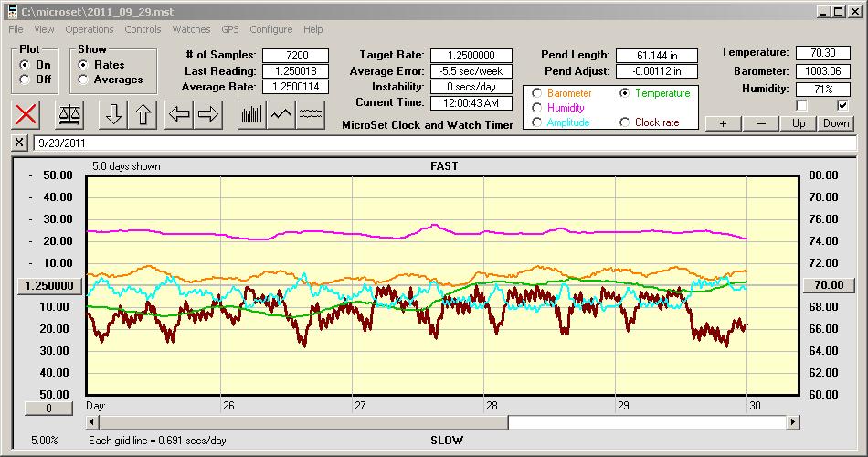Open the Watches menu
Image resolution: width=868 pixels, height=457 pixels.
coord(191,29)
